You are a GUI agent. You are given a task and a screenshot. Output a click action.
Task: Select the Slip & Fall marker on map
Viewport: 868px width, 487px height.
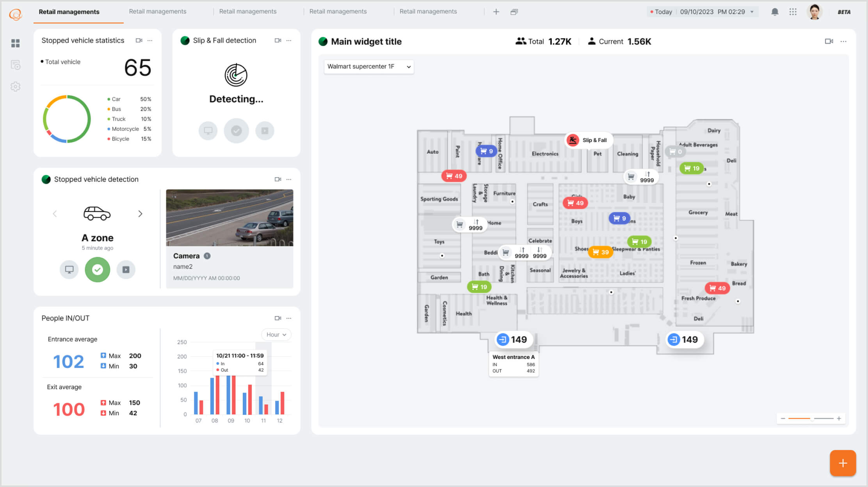[589, 140]
